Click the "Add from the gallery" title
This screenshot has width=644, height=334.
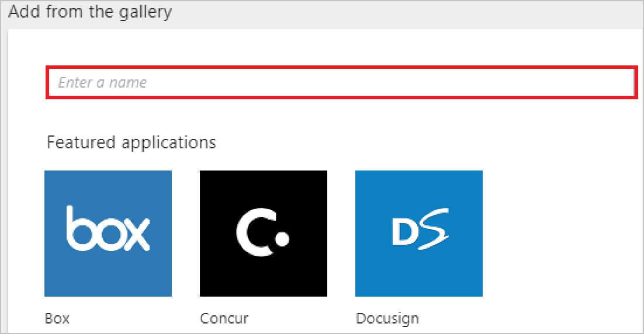click(90, 12)
